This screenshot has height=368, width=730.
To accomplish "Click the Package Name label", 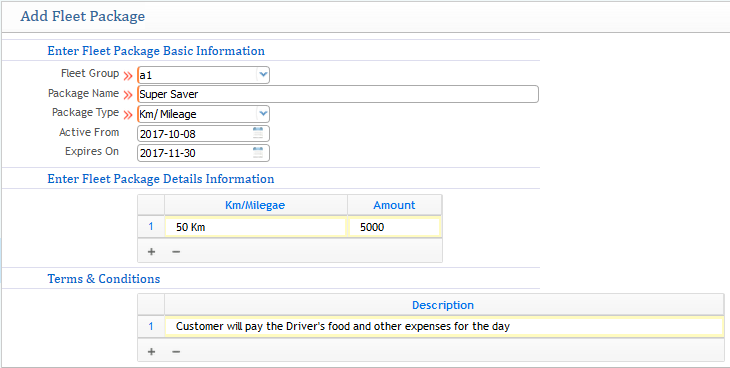I will pyautogui.click(x=83, y=93).
